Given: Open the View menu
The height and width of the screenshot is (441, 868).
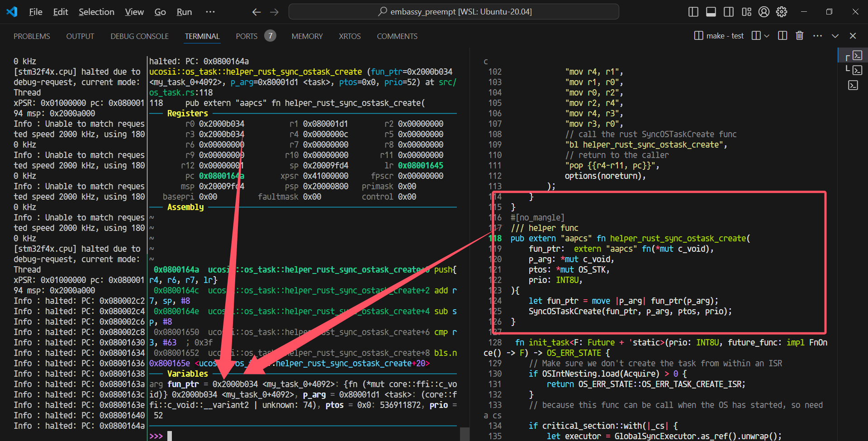Looking at the screenshot, I should [x=134, y=12].
